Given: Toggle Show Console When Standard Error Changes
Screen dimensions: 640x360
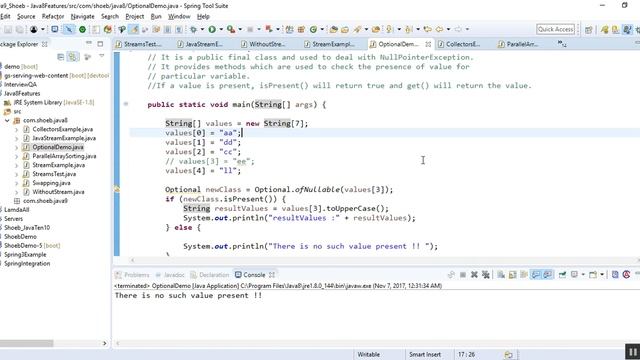Looking at the screenshot, I should 547,275.
